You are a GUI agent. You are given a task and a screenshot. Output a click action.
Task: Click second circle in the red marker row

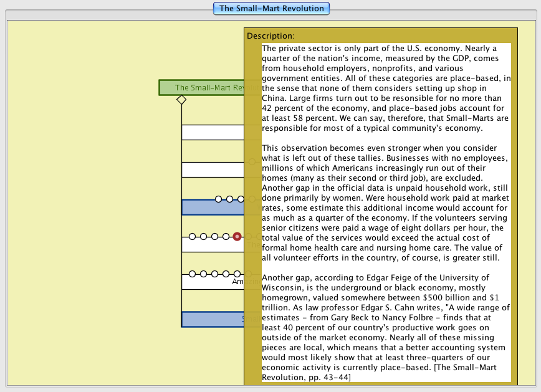[203, 237]
